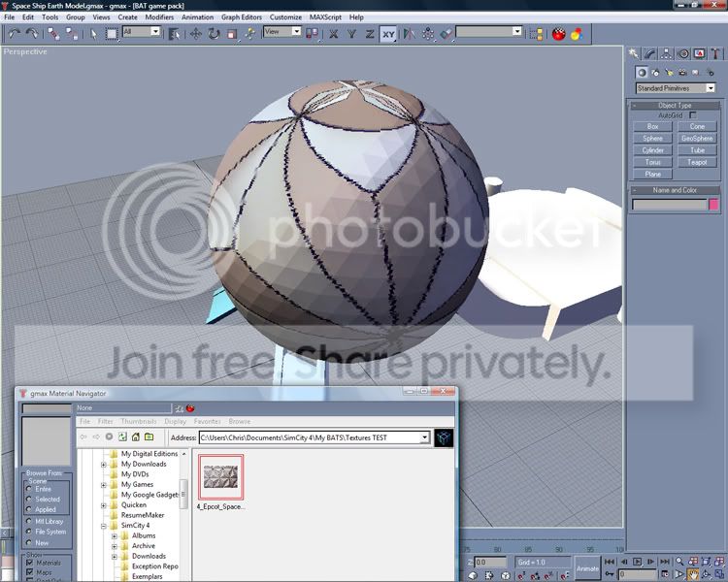Restrict transforms to the X axis

pos(333,34)
